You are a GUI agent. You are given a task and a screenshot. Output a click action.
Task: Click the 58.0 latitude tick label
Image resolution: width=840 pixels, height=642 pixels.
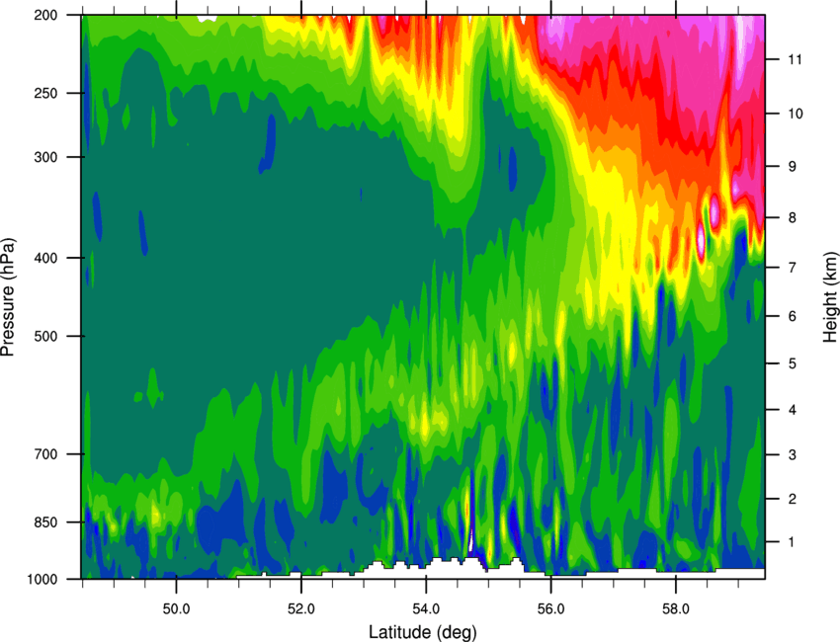[x=676, y=609]
